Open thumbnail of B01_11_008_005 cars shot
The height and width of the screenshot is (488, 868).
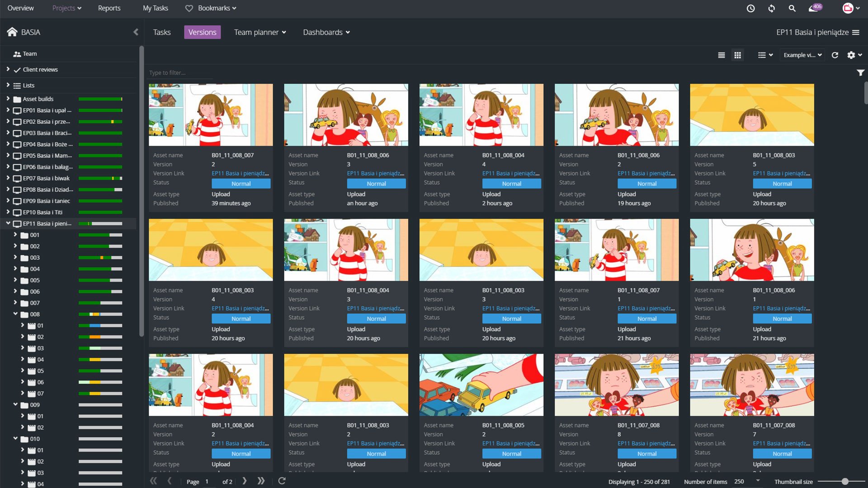tap(481, 385)
